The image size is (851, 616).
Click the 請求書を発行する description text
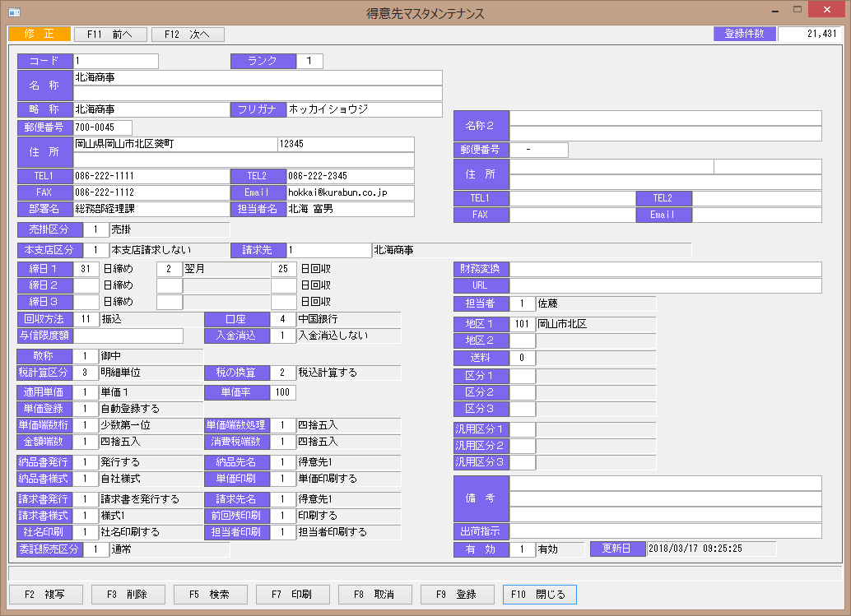140,499
